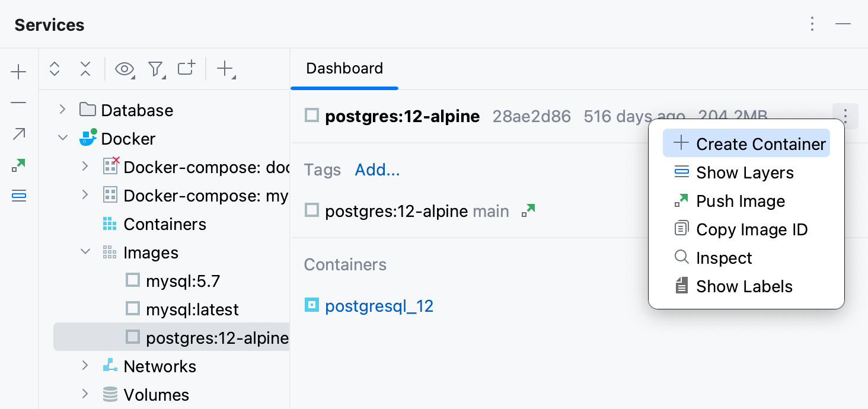Click the add service plus icon in sidebar

coord(18,71)
